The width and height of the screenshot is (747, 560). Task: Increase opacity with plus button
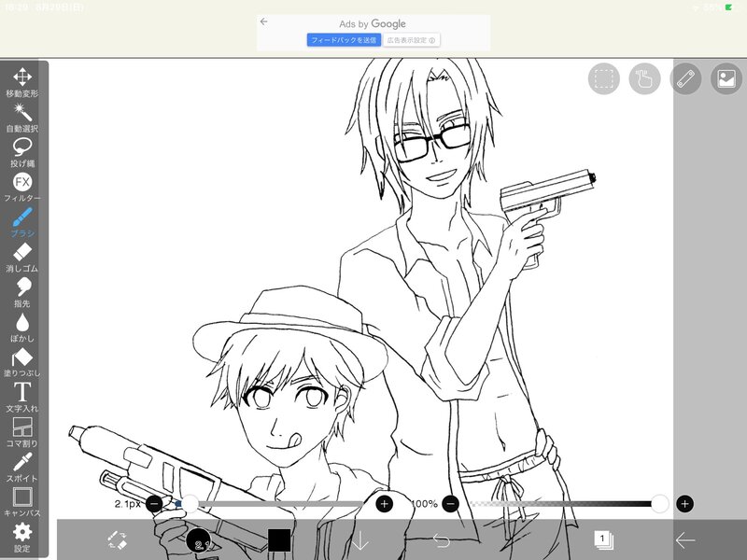point(685,503)
